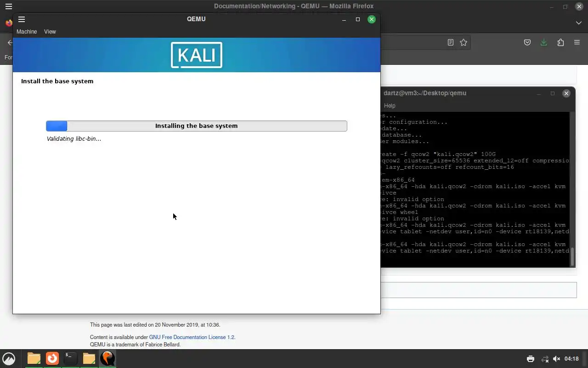Open the Firefox downloads arrow icon
Screen dimensions: 588x368
tap(544, 42)
